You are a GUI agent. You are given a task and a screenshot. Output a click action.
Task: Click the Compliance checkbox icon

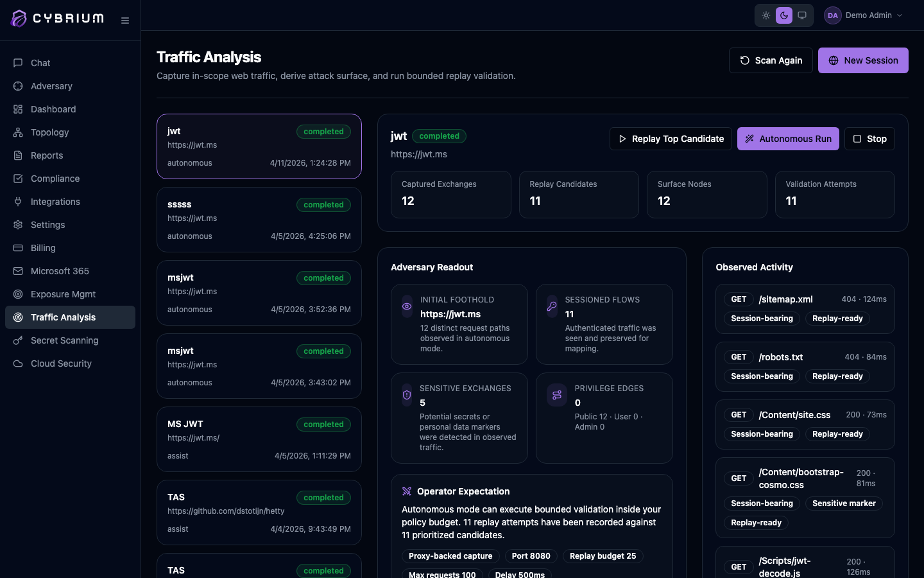click(x=18, y=179)
